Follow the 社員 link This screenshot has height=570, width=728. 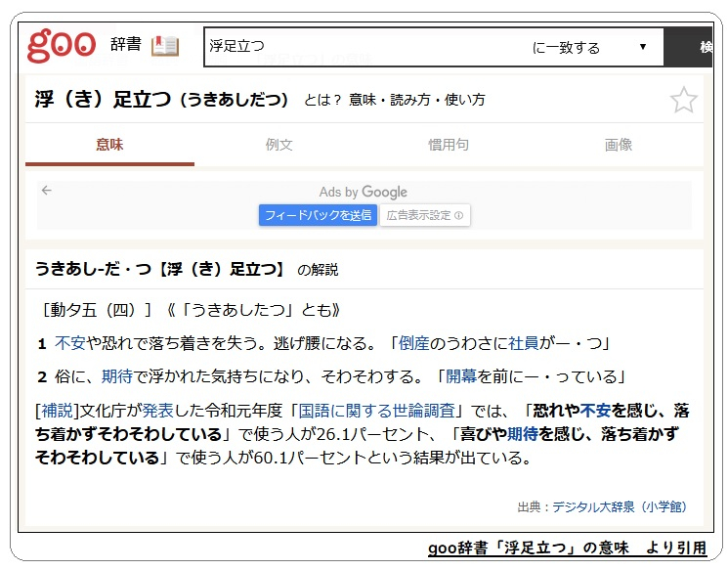coord(524,343)
